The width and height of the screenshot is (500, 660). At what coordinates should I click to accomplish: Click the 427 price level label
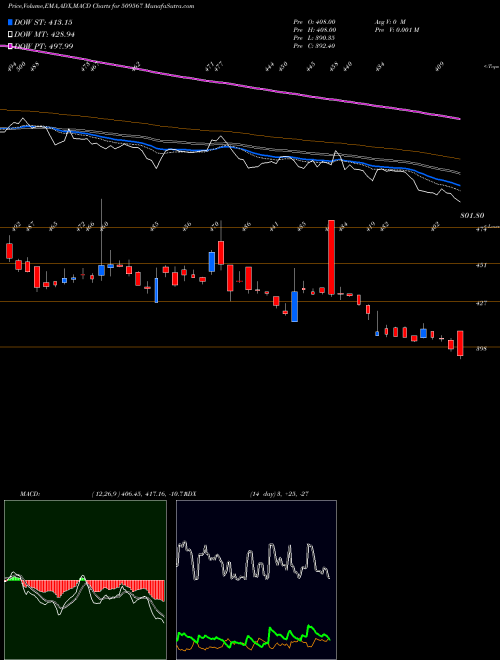click(481, 303)
